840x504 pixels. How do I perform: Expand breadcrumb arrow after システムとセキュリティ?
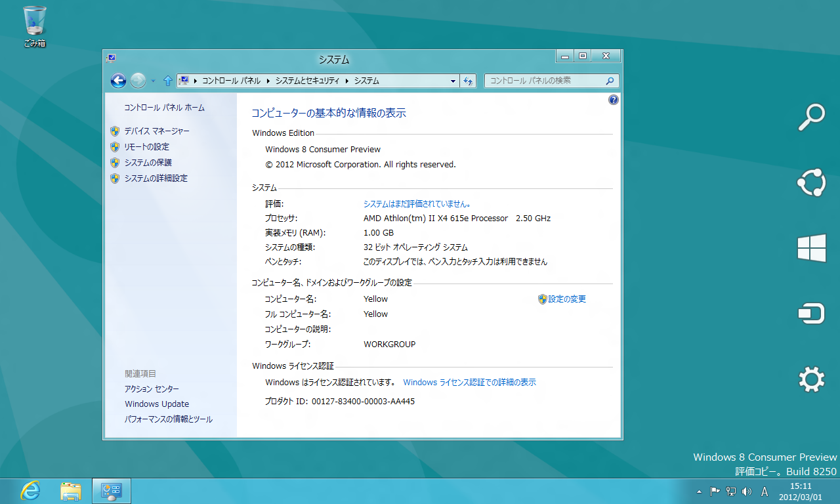[346, 81]
